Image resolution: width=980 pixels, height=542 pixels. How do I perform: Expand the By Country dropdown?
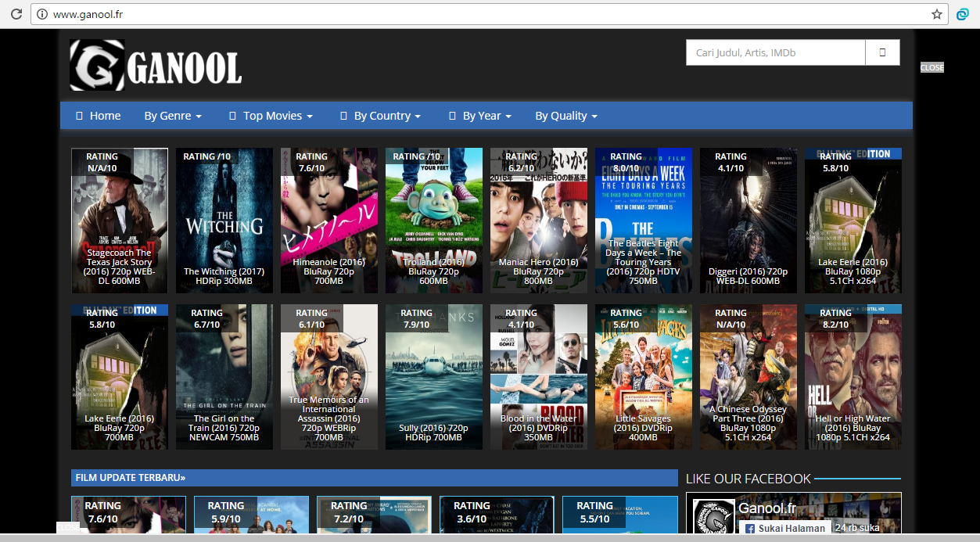point(380,116)
